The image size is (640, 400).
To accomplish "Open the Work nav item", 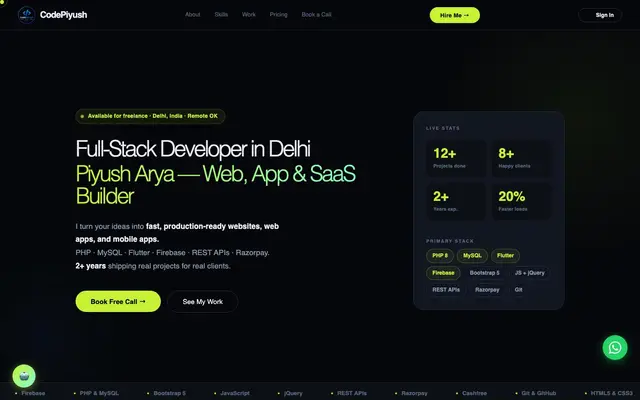I will coord(249,14).
